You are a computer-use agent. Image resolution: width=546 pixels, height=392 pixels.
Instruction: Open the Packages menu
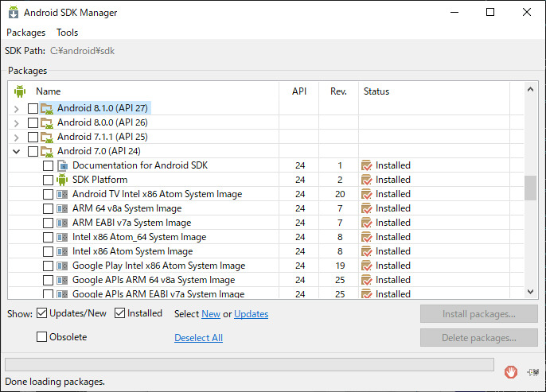(x=25, y=33)
